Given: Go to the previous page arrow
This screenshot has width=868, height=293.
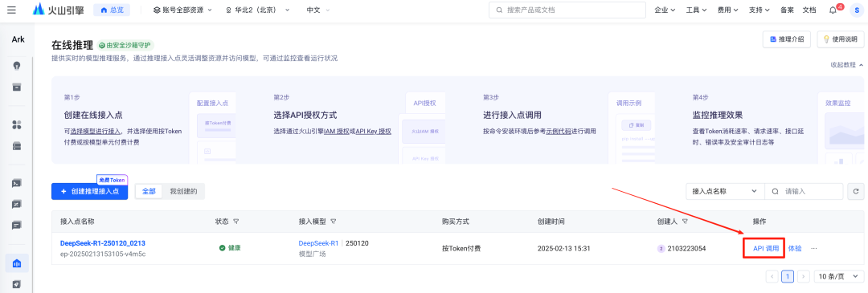Looking at the screenshot, I should pyautogui.click(x=772, y=276).
